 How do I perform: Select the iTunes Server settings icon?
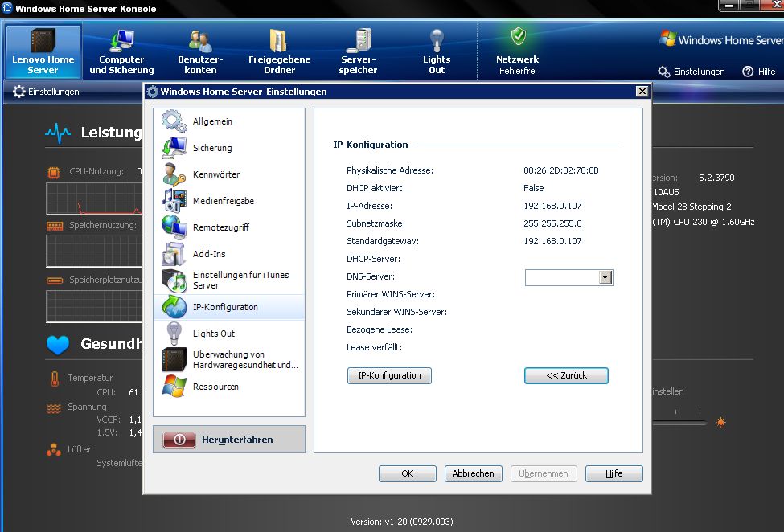coord(174,280)
